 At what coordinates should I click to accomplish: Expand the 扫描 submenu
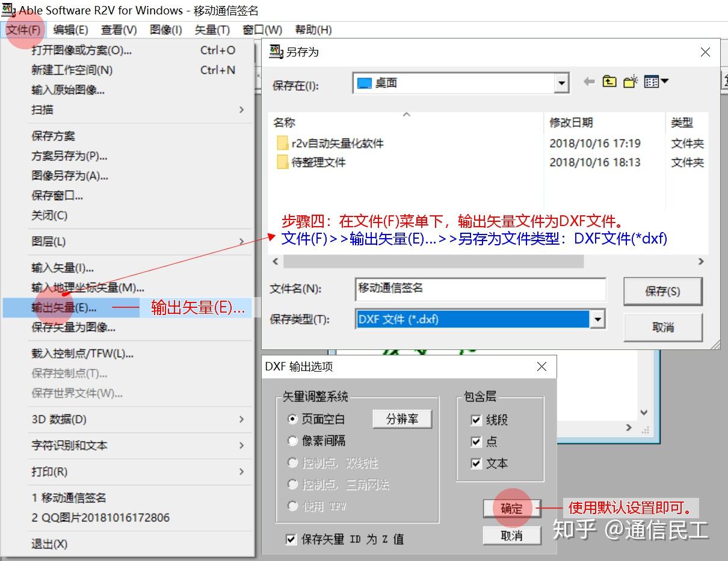point(241,109)
